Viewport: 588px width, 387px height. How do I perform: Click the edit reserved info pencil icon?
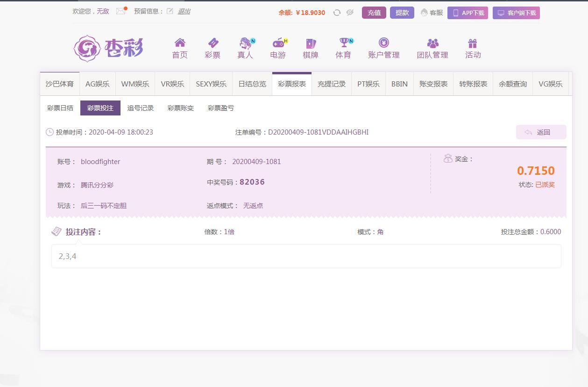pyautogui.click(x=170, y=11)
